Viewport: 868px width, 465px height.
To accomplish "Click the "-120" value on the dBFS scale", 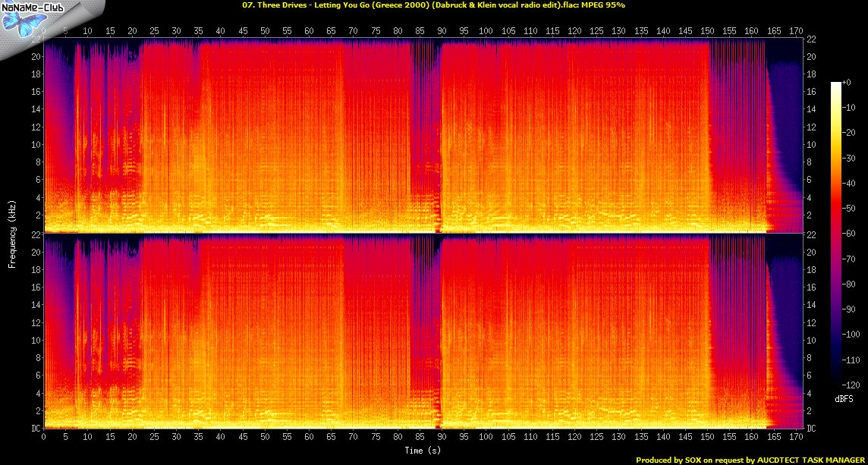I will [x=854, y=385].
